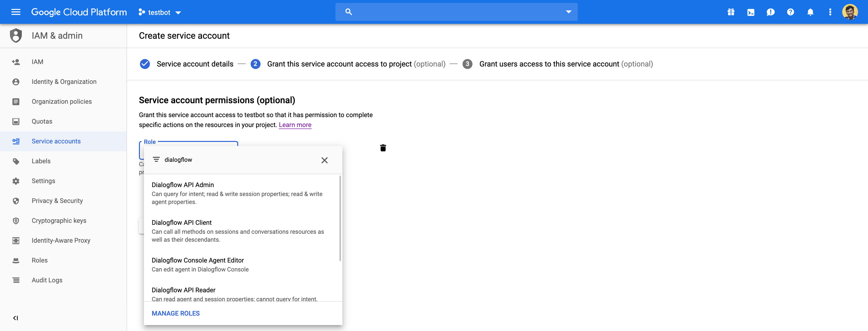
Task: Click the Cryptographic keys icon in sidebar
Action: click(16, 220)
